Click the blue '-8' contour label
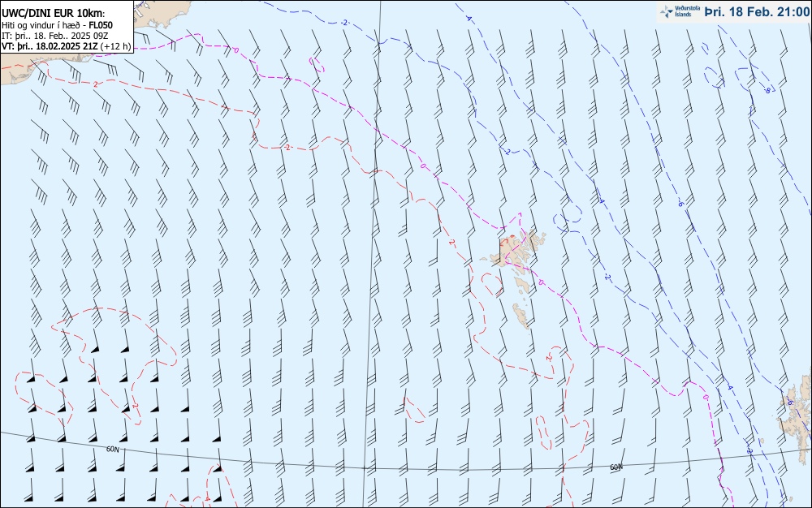 [x=767, y=90]
